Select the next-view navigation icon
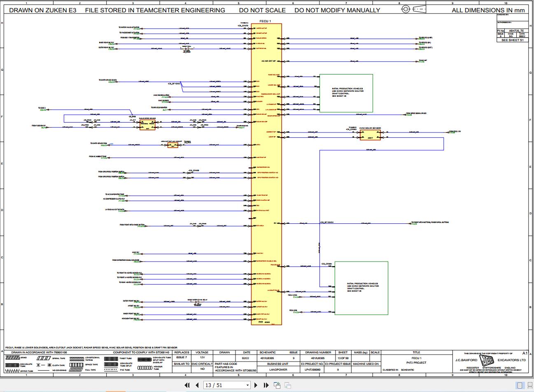534x392 pixels. (288, 385)
